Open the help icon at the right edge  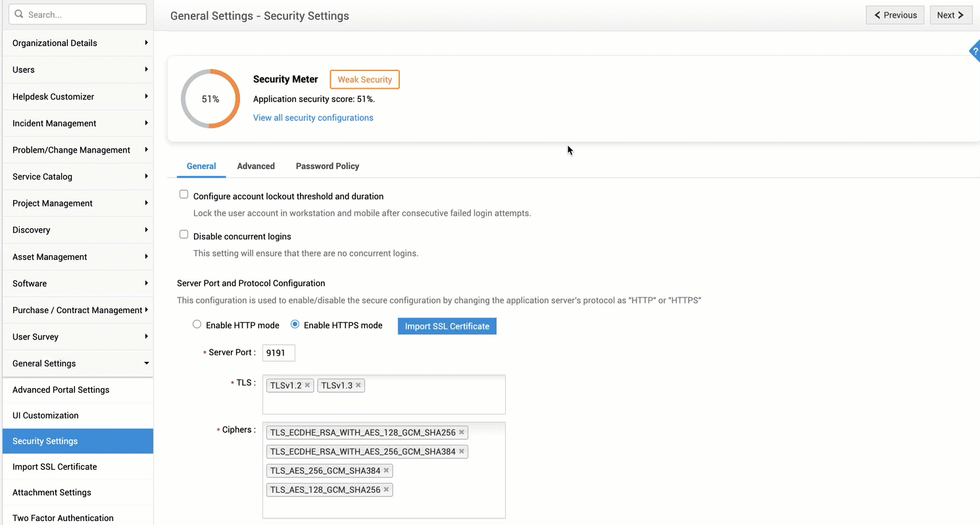tap(975, 51)
